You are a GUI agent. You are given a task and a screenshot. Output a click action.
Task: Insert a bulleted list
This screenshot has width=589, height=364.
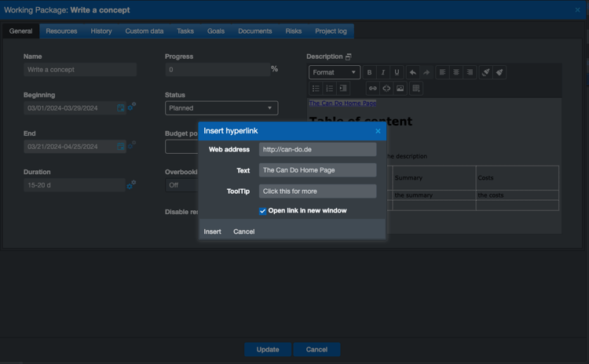[316, 88]
